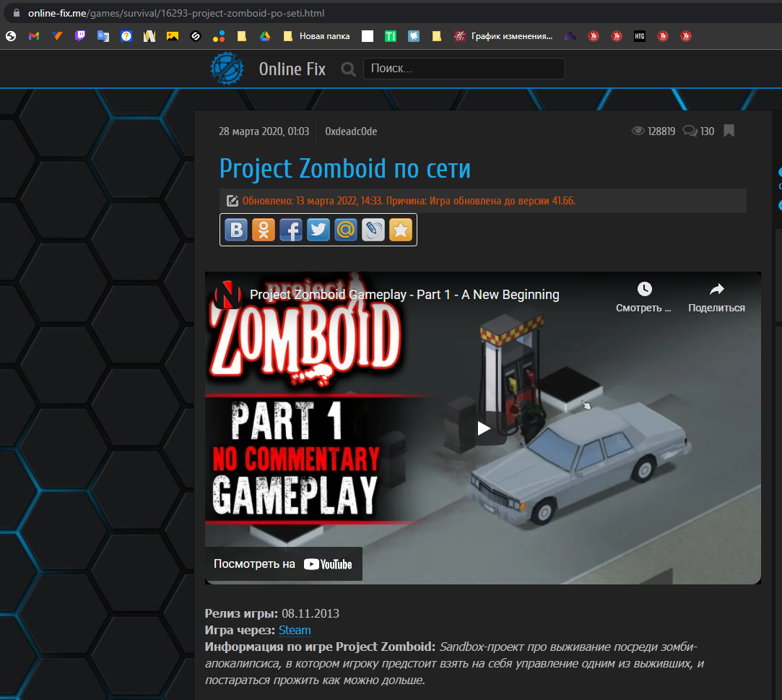Click Смотреть позже clock button
782x700 pixels.
point(644,298)
